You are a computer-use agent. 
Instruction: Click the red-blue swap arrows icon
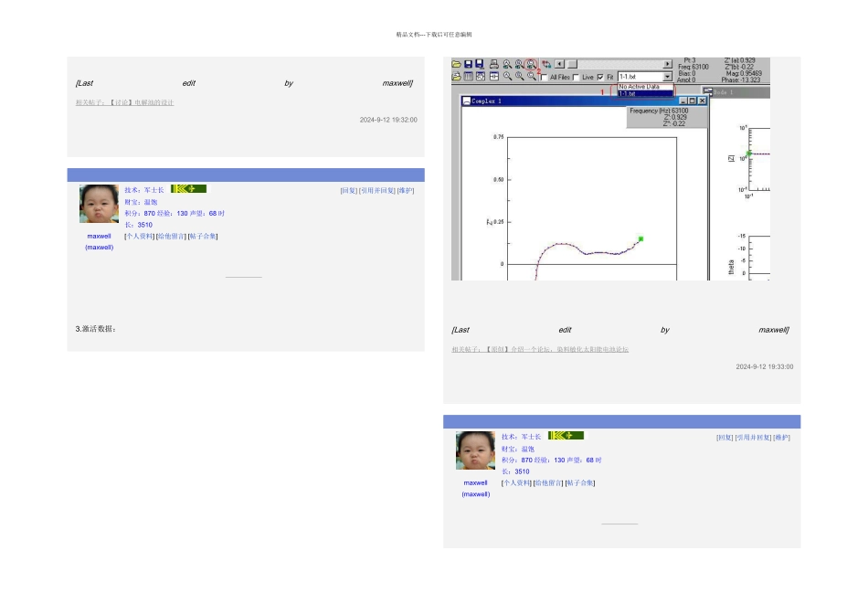546,64
